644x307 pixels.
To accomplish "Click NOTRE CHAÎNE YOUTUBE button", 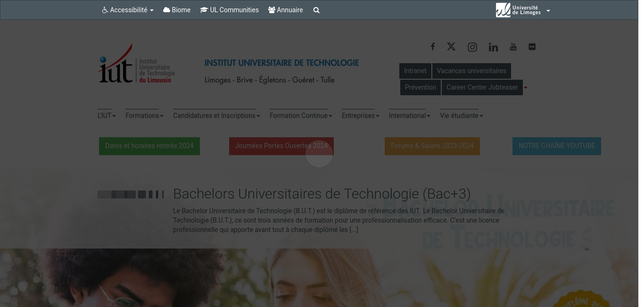I will tap(557, 146).
